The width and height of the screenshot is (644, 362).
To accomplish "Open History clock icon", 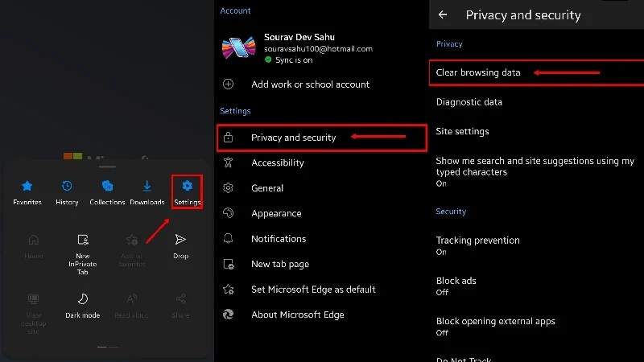I will point(67,186).
